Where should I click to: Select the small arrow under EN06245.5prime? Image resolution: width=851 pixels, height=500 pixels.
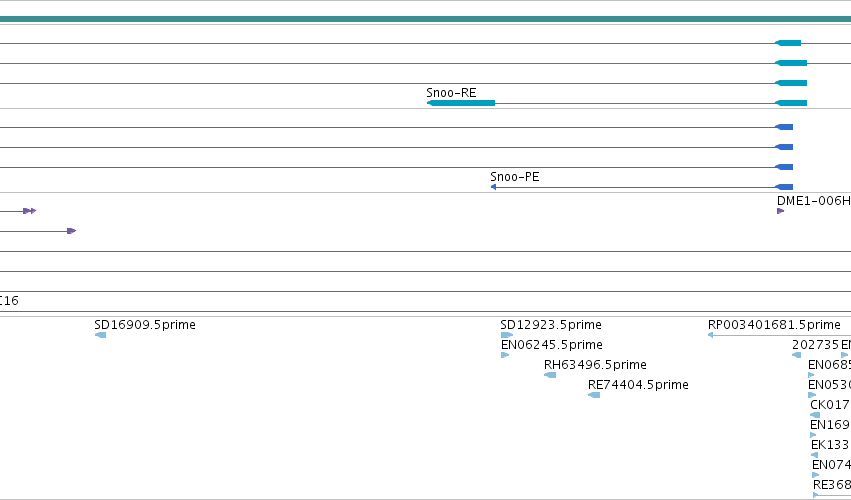pos(505,355)
